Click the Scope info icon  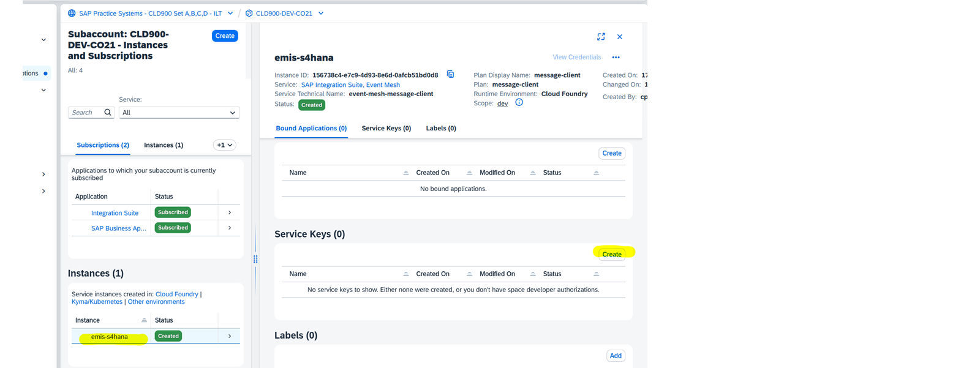point(519,103)
